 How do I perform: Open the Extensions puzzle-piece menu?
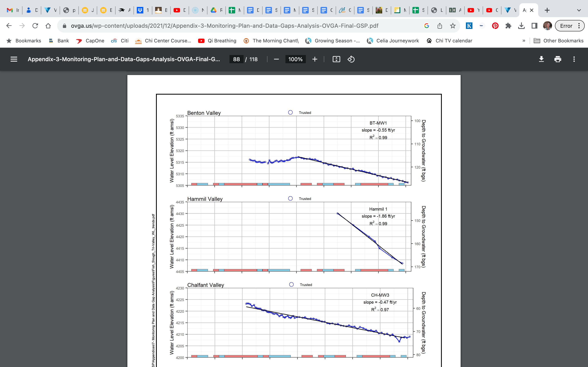click(508, 26)
